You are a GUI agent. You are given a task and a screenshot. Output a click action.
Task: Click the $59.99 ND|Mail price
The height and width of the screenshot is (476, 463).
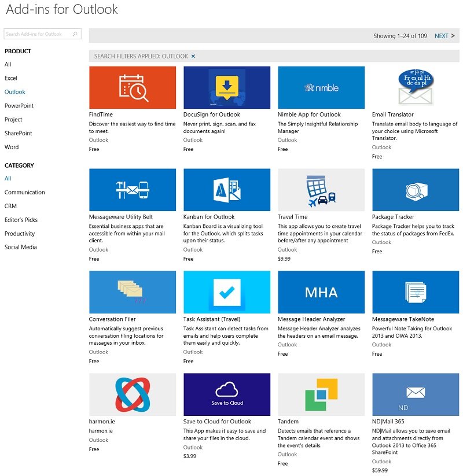click(x=380, y=470)
